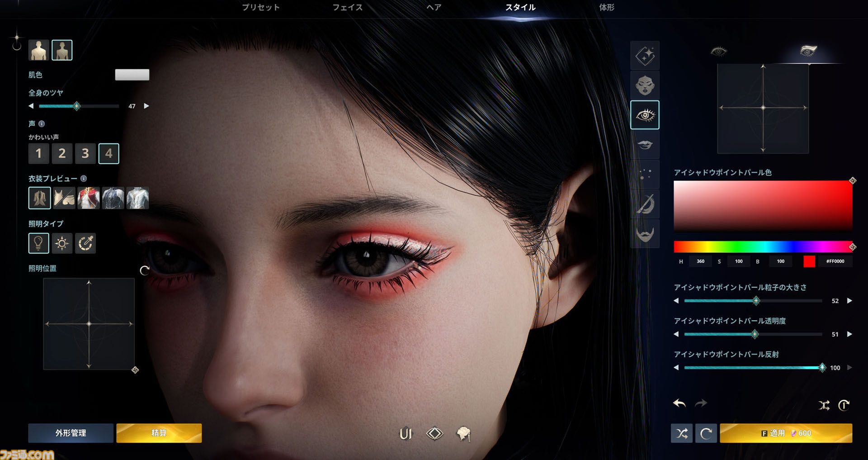Click the undo arrow icon
The height and width of the screenshot is (460, 868).
point(679,403)
